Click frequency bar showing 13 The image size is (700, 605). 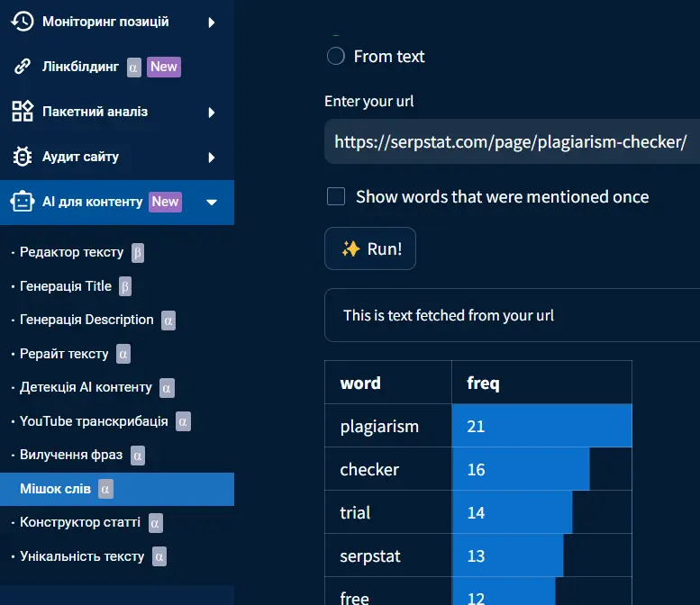click(508, 555)
